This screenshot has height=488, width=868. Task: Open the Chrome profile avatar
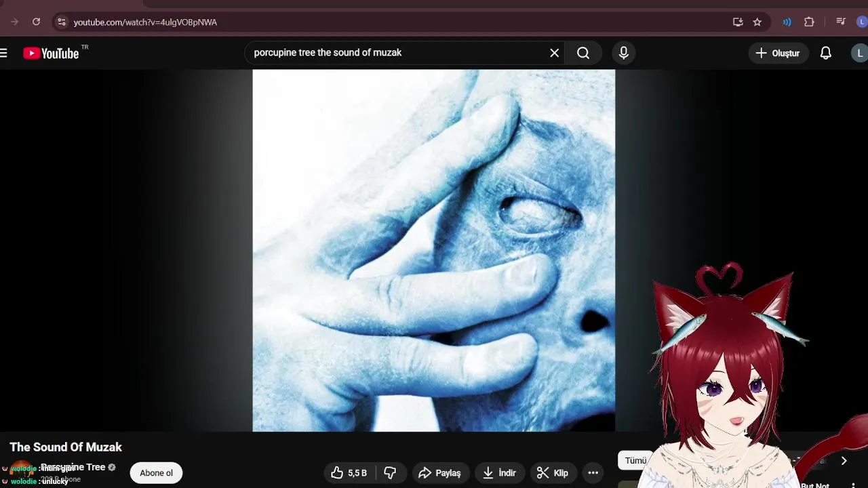[863, 22]
